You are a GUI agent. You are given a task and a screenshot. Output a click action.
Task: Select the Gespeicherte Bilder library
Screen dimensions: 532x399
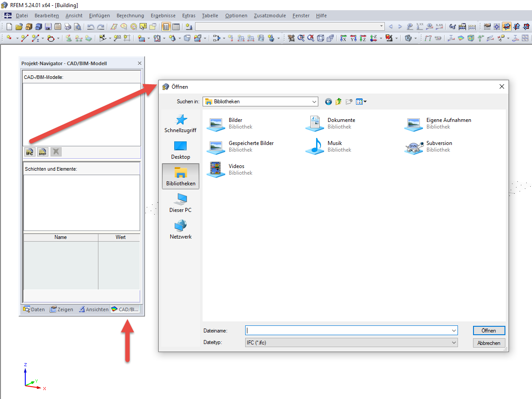tap(241, 146)
